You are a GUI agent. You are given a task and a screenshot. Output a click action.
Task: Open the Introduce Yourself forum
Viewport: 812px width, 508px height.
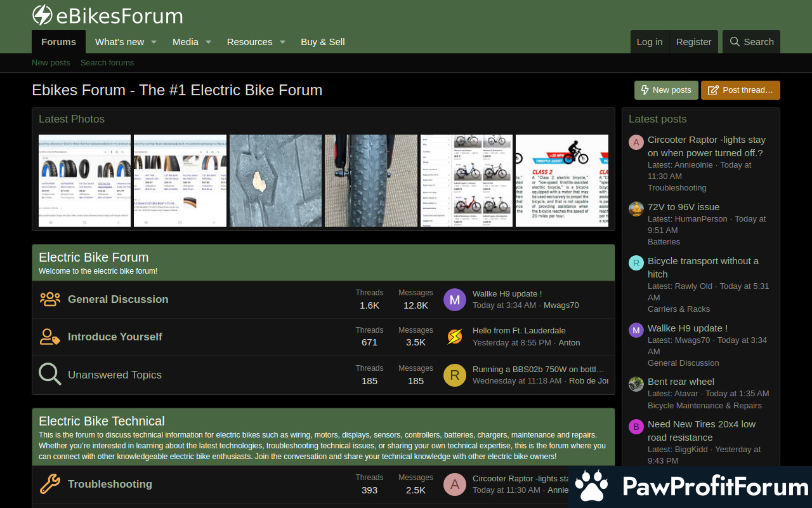pyautogui.click(x=115, y=337)
